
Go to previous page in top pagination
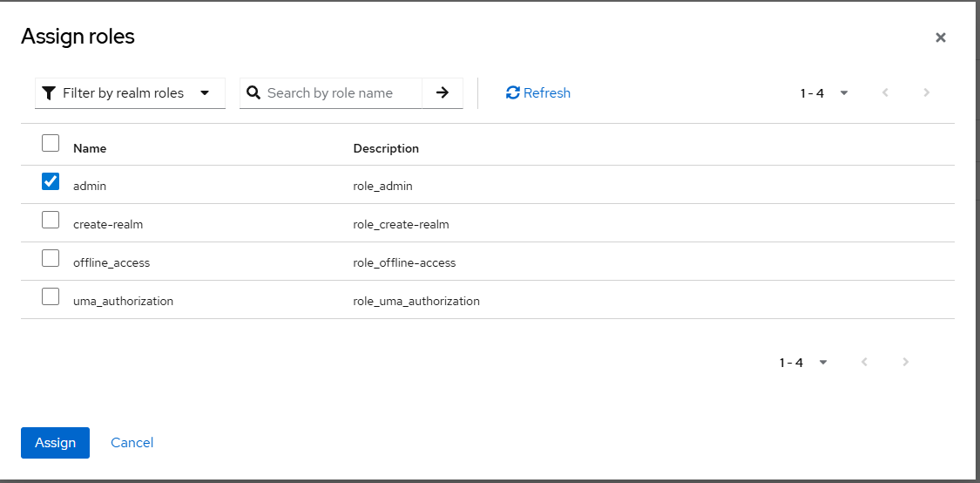(x=885, y=92)
